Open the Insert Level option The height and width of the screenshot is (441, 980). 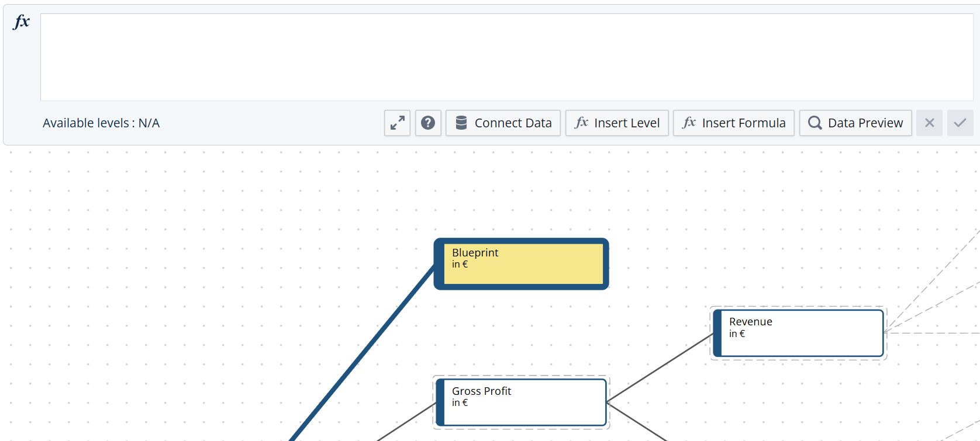pos(617,123)
